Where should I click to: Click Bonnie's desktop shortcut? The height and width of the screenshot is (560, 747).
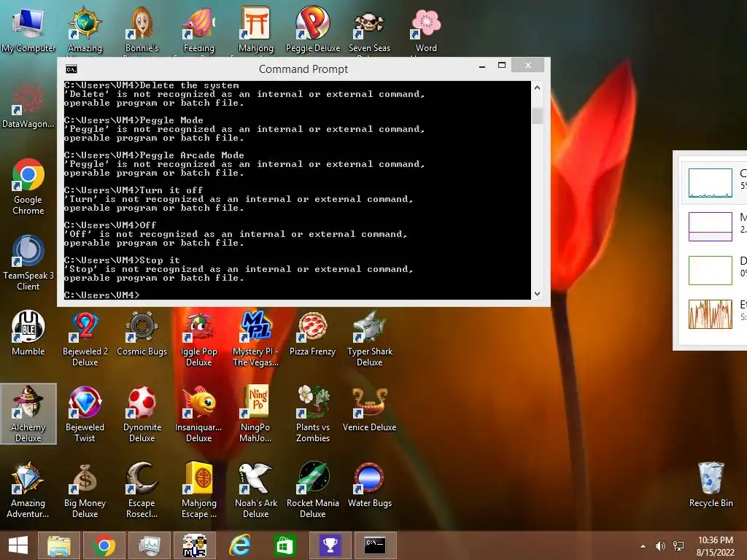(142, 29)
